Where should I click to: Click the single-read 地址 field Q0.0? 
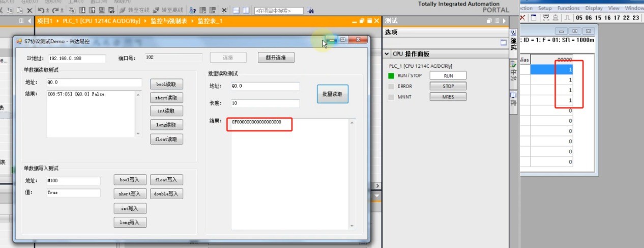coord(94,82)
